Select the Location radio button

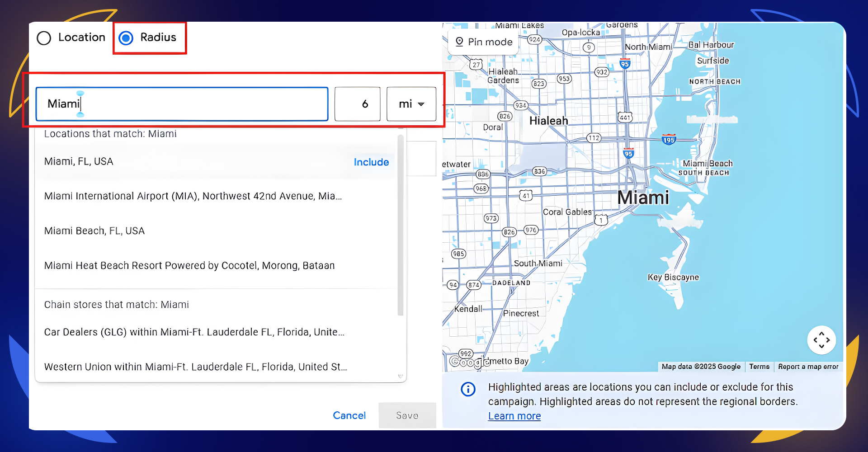(x=44, y=38)
